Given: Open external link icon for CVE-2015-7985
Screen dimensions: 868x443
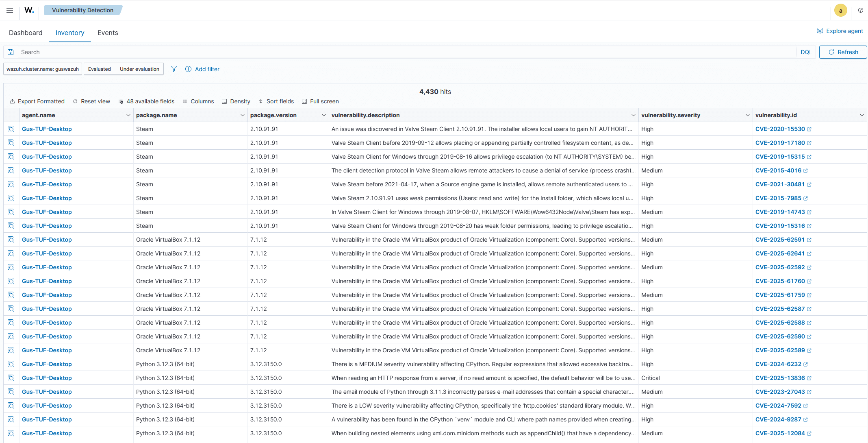Looking at the screenshot, I should (x=805, y=199).
